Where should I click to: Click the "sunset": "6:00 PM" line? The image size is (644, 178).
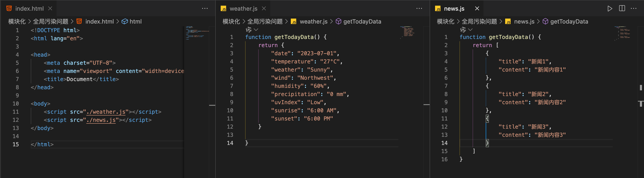coord(302,118)
